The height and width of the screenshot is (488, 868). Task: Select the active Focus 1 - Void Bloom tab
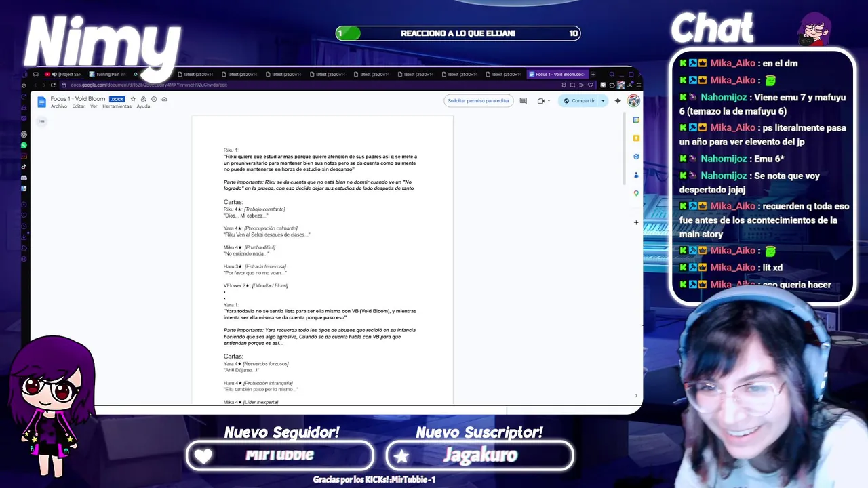point(557,74)
